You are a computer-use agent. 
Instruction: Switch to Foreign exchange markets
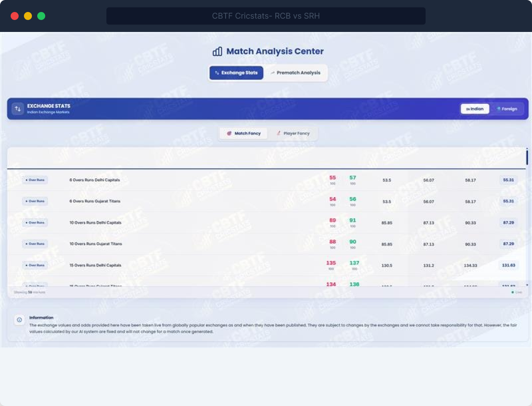[x=507, y=109]
